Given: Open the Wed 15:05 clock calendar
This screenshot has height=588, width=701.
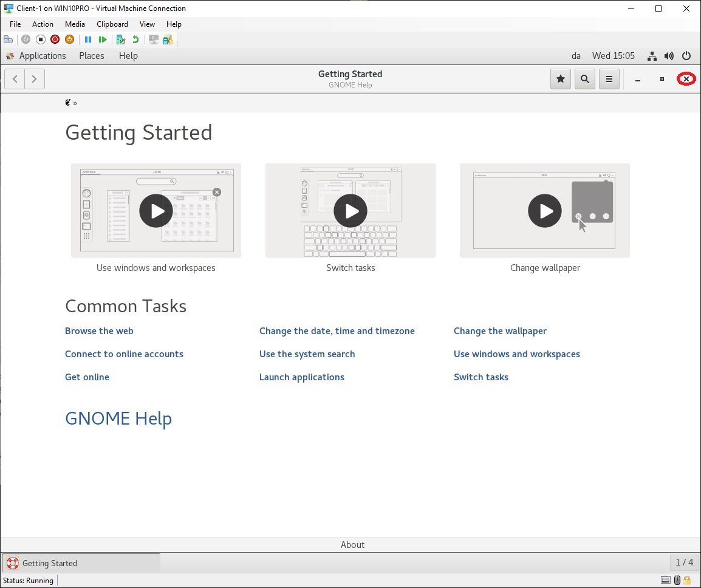Looking at the screenshot, I should pyautogui.click(x=614, y=56).
